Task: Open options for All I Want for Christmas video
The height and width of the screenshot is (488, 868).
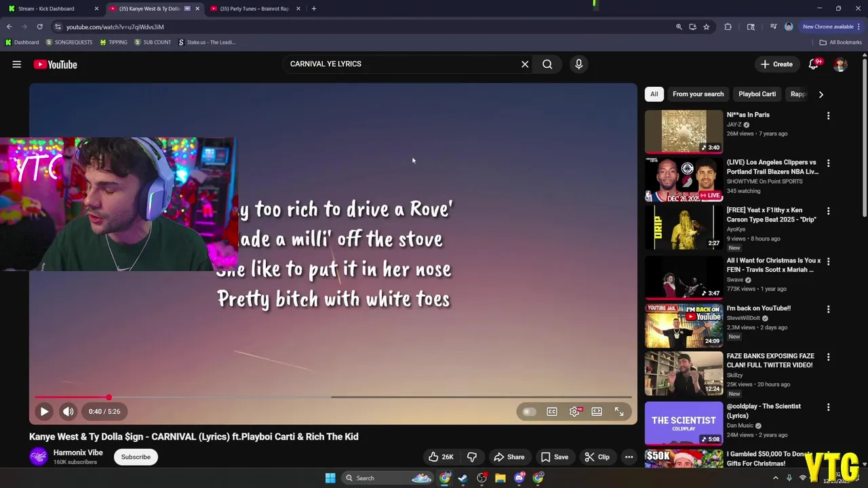Action: pyautogui.click(x=828, y=261)
